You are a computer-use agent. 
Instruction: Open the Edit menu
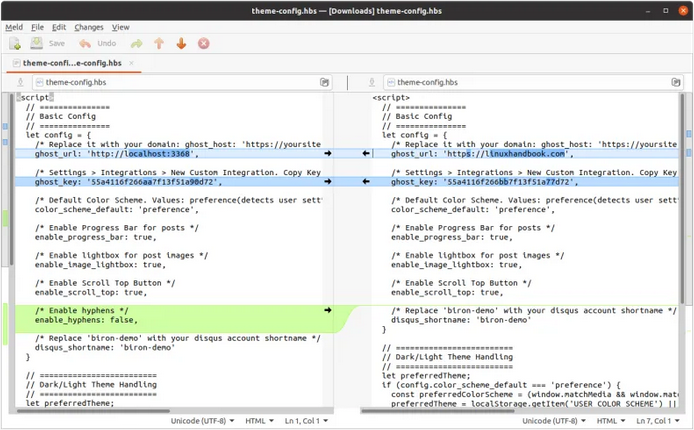pyautogui.click(x=59, y=27)
